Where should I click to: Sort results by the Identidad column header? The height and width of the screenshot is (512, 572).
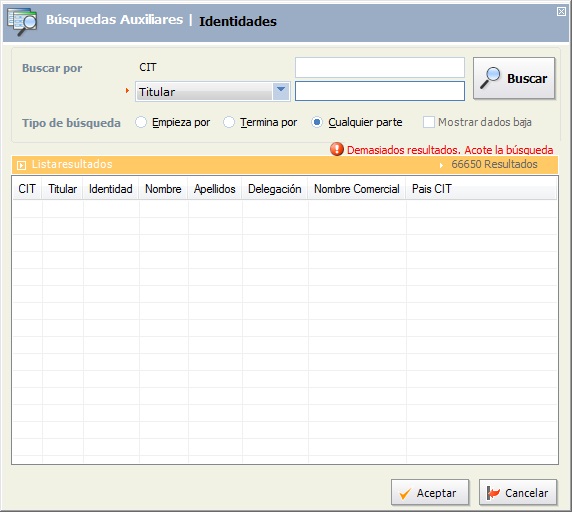tap(111, 189)
